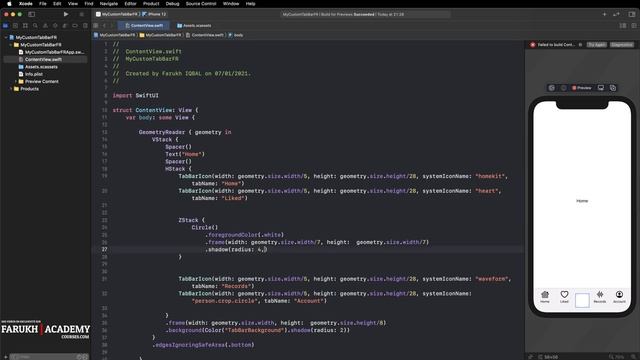
Task: Run the project with the Play button
Action: point(66,14)
